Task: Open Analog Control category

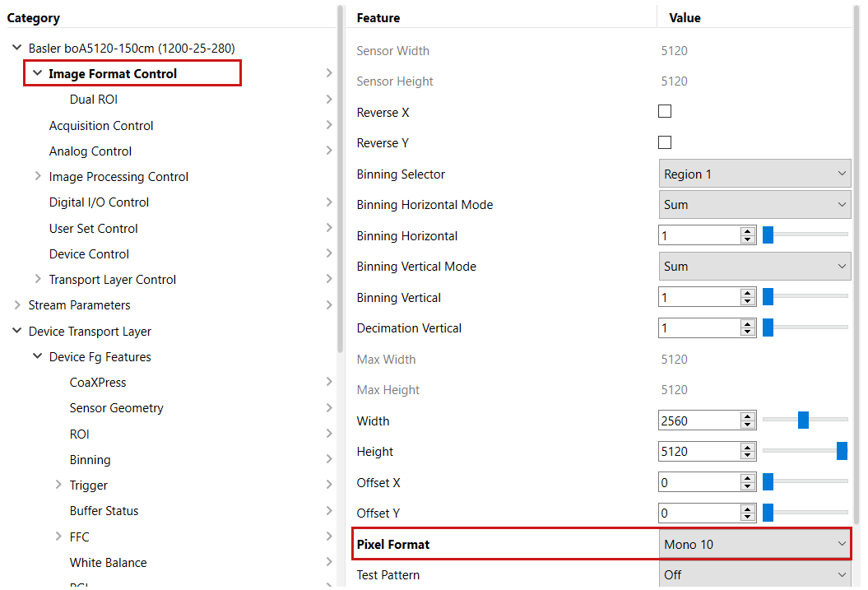Action: point(91,151)
